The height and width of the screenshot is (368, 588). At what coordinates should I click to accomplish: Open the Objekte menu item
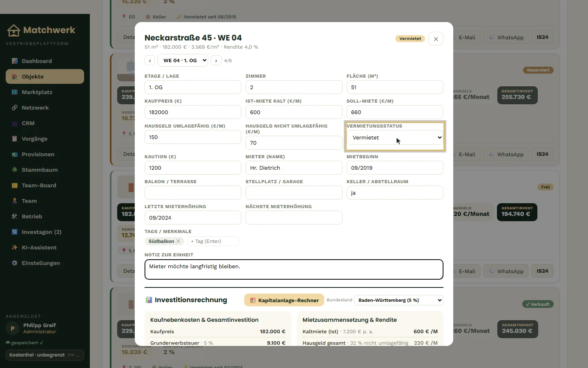(x=45, y=76)
